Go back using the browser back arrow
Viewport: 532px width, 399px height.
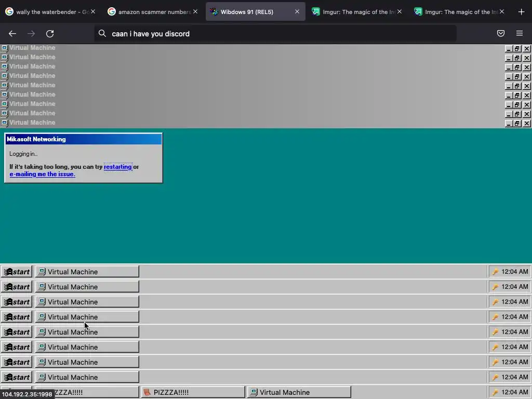(x=12, y=34)
